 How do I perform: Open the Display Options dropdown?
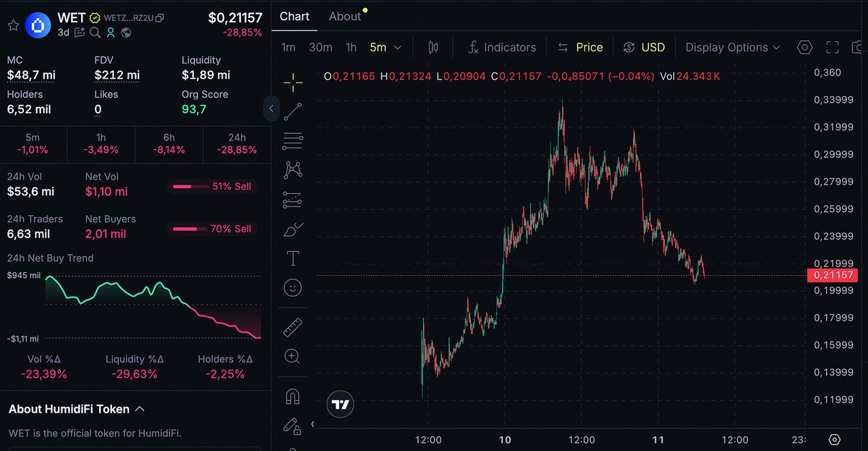pyautogui.click(x=733, y=47)
